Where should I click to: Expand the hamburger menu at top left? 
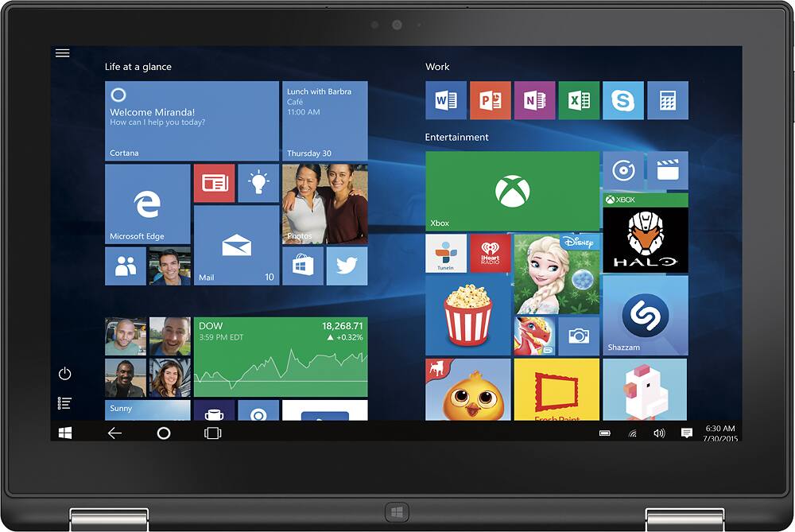(63, 53)
